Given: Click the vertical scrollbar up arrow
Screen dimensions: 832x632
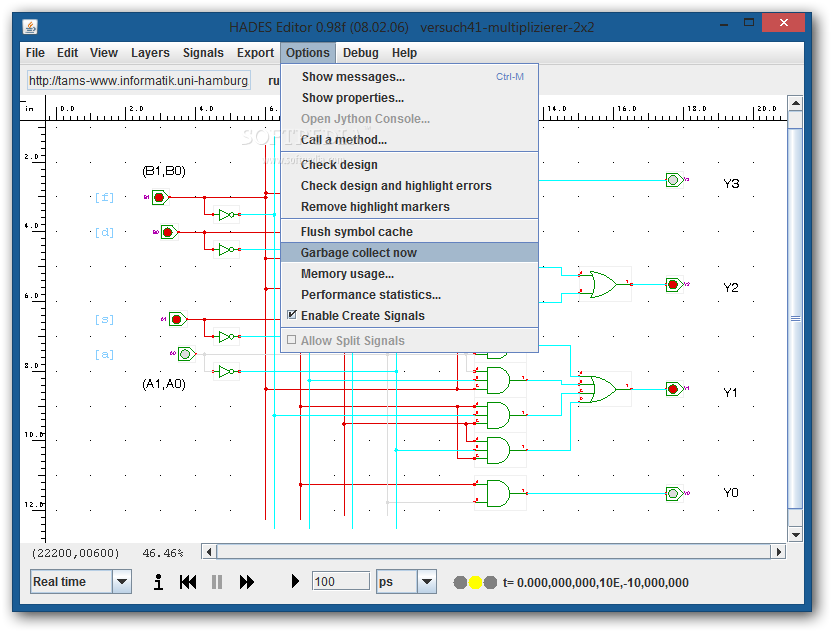Looking at the screenshot, I should point(795,103).
